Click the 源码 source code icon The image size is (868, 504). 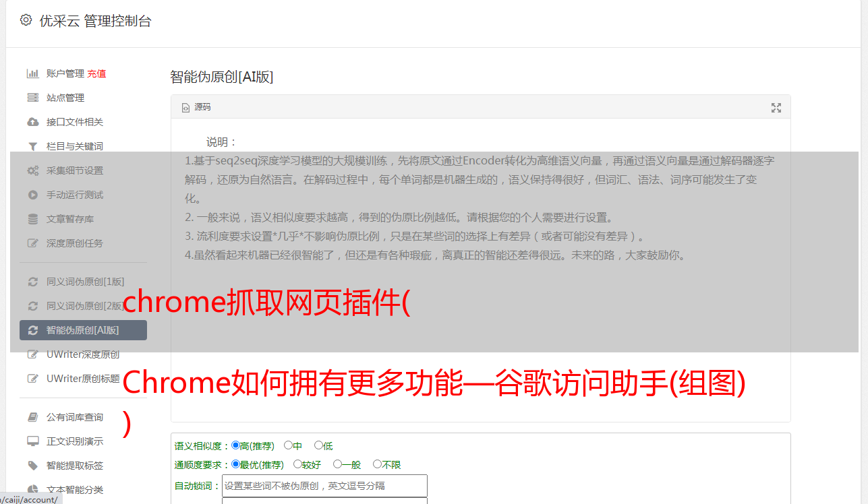point(185,108)
